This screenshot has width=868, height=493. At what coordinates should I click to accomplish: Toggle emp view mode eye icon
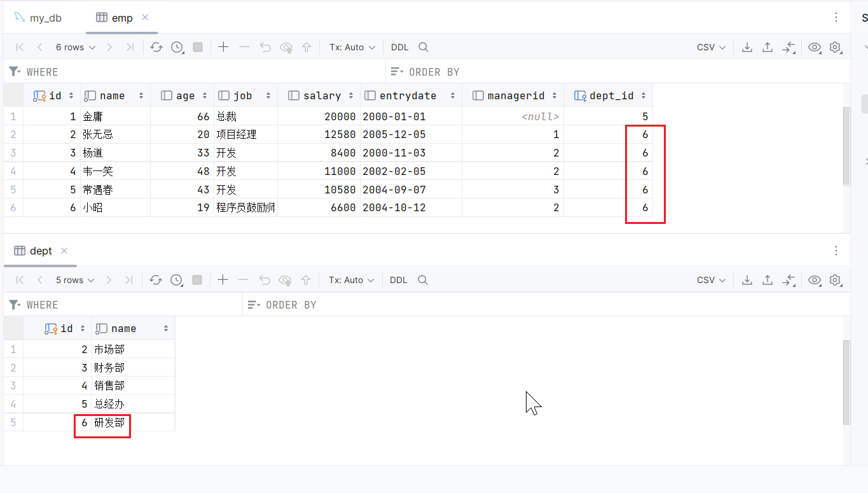pos(815,47)
